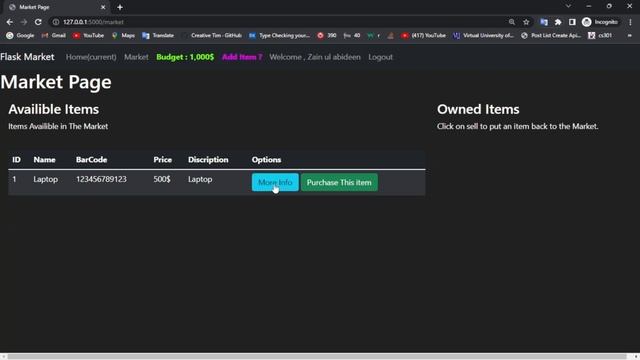Open the cs301 bookmark
This screenshot has width=640, height=360.
coord(600,36)
